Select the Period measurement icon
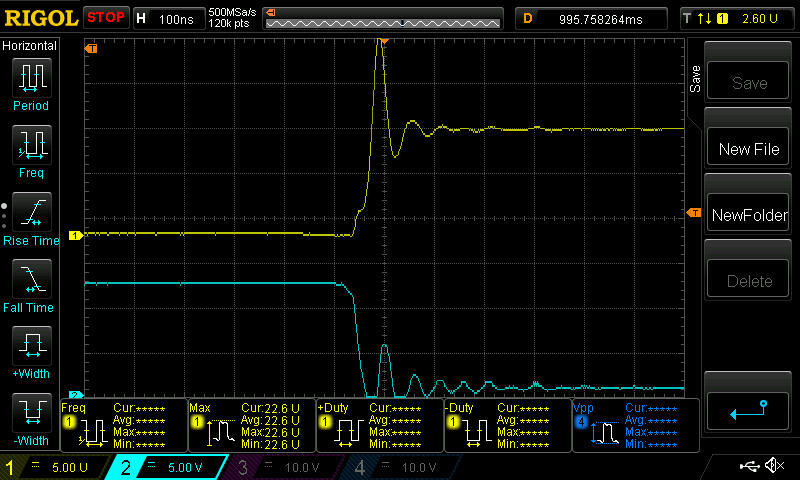 32,78
